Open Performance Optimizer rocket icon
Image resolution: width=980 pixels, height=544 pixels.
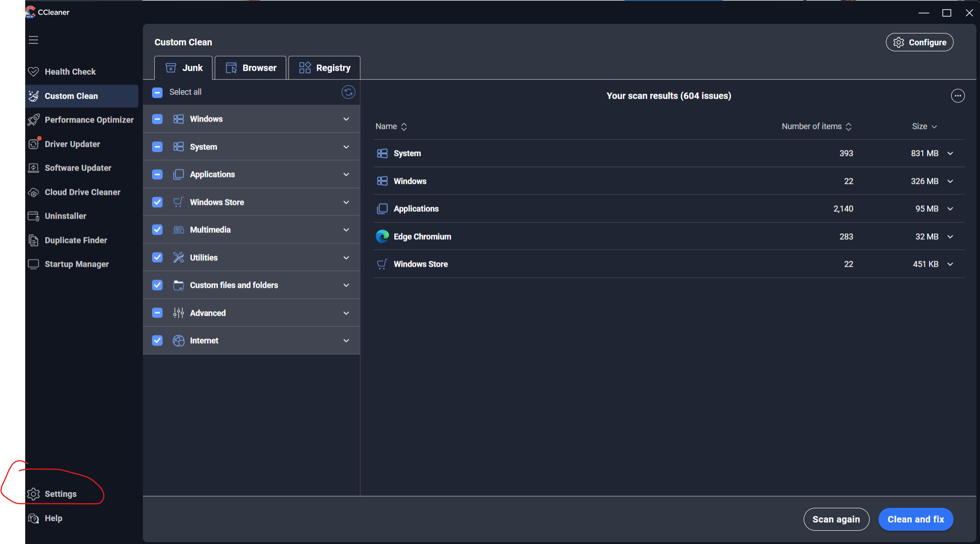pyautogui.click(x=33, y=120)
